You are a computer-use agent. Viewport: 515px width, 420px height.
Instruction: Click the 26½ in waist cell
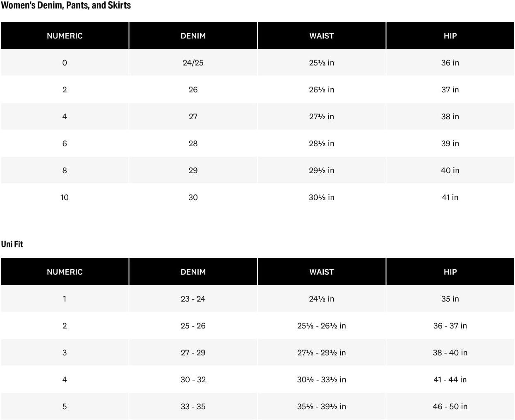tap(321, 89)
